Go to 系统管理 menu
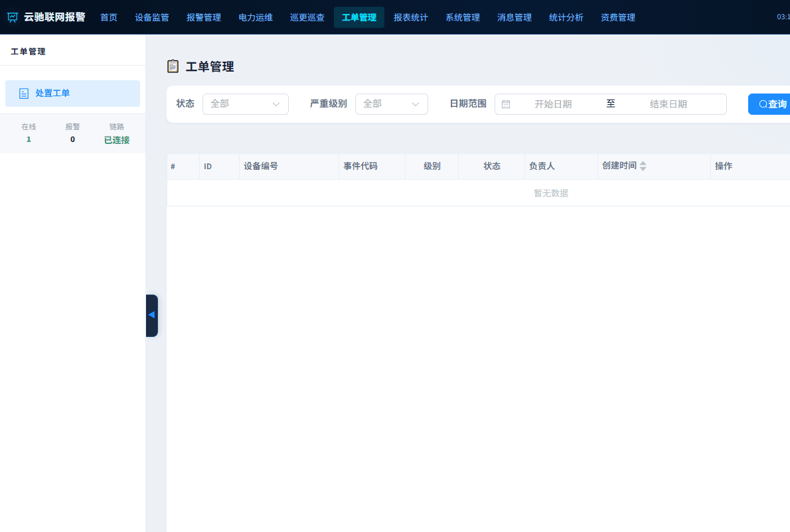790x532 pixels. [x=463, y=18]
